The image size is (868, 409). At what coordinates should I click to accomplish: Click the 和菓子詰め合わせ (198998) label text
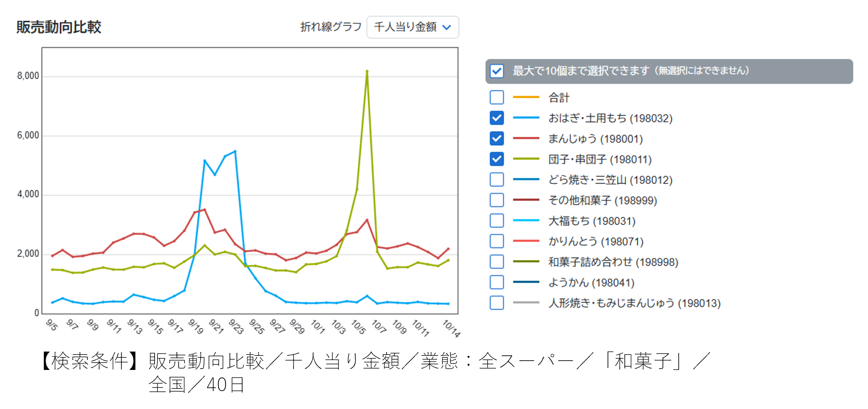pos(613,262)
